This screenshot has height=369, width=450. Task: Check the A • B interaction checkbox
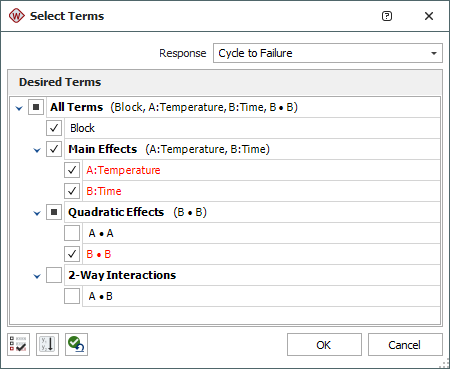[72, 296]
